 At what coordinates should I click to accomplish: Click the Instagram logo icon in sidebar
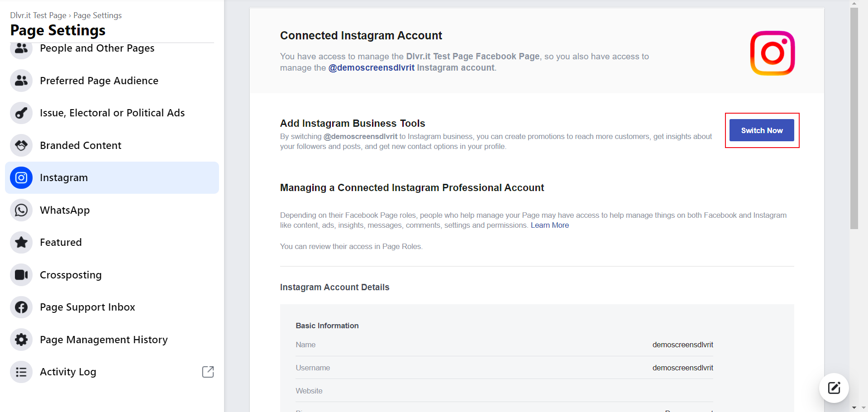pos(21,178)
